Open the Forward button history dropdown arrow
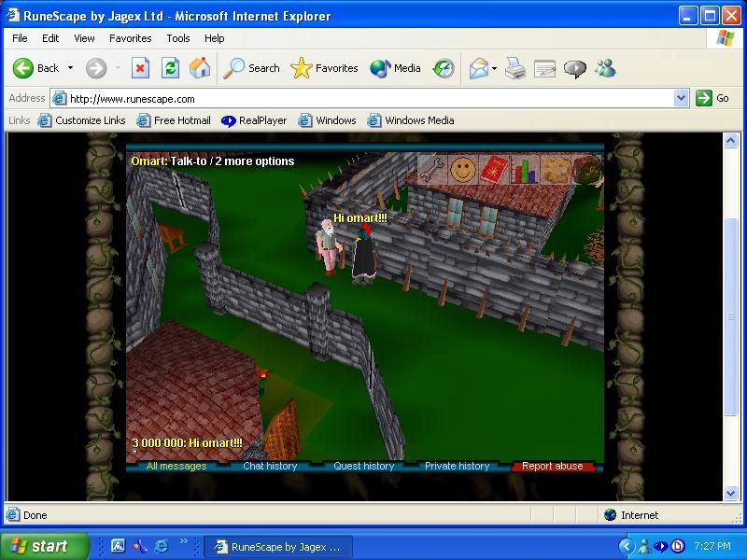This screenshot has height=560, width=747. (x=118, y=68)
